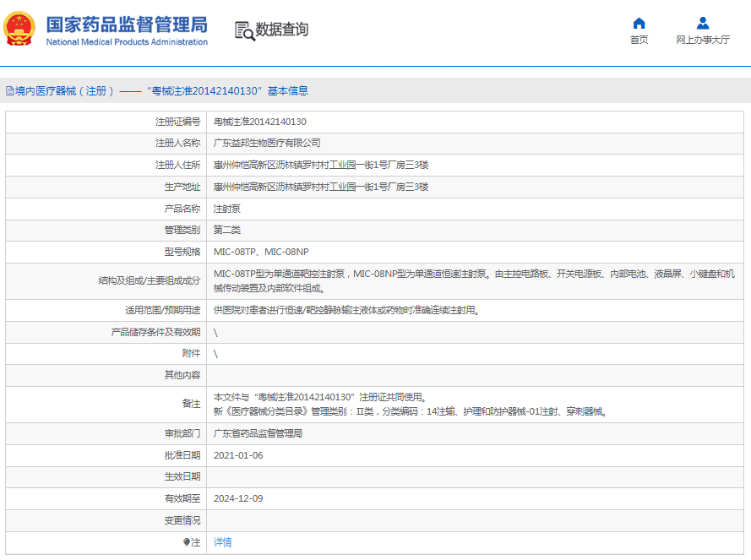Click the national emblem logo
Screen dimensions: 751x560
point(19,30)
